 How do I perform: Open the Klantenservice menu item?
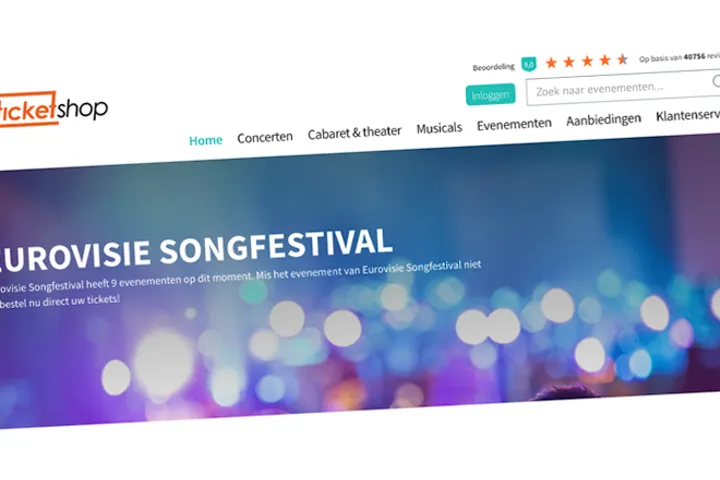[x=688, y=116]
